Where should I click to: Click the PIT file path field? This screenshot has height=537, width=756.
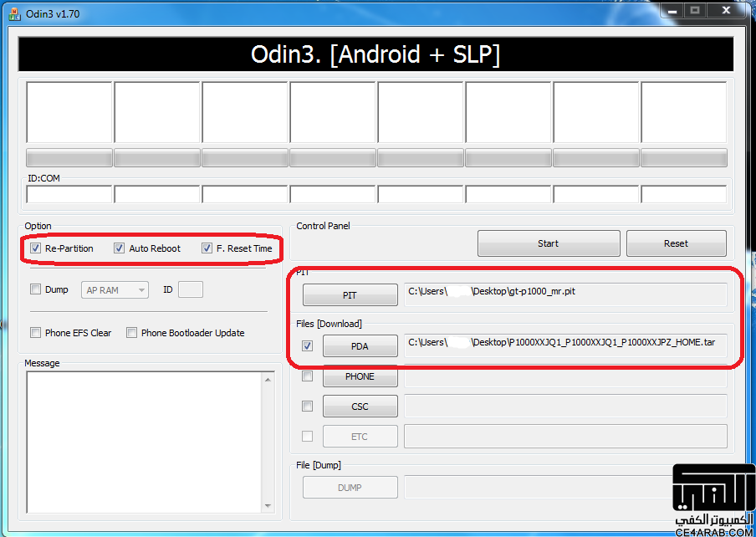click(x=565, y=294)
